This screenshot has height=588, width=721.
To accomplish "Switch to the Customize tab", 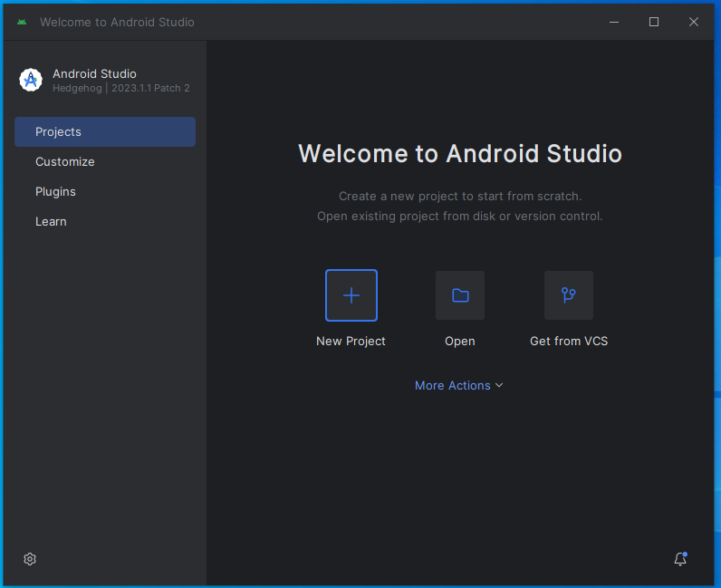I will [x=105, y=161].
